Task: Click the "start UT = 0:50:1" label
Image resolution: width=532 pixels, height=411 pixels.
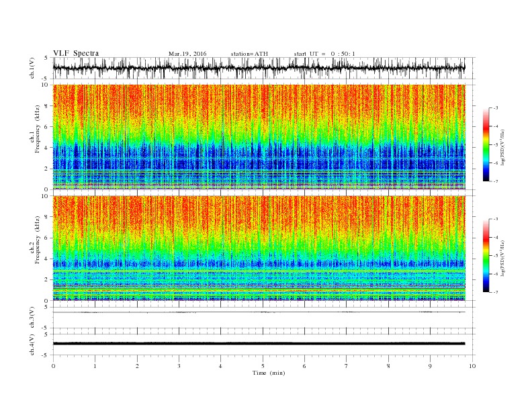Action: 324,54
